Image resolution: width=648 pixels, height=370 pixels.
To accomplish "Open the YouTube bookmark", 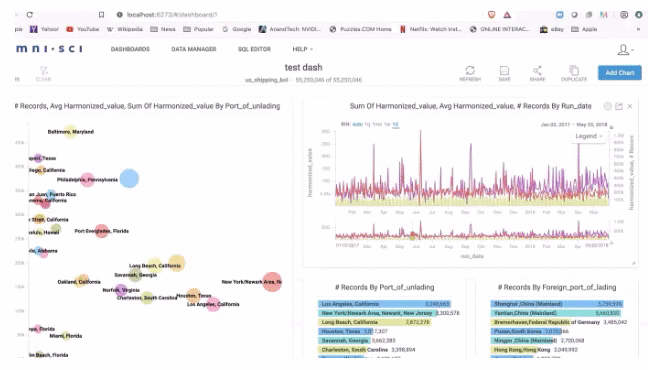I will 83,29.
